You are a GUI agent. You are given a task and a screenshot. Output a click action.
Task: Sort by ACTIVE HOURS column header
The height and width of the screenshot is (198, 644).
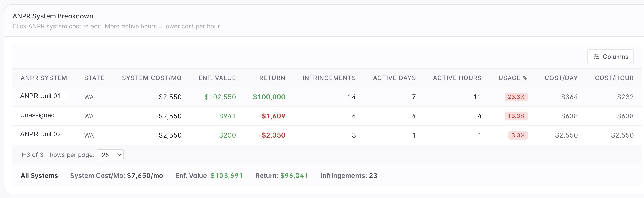[457, 78]
